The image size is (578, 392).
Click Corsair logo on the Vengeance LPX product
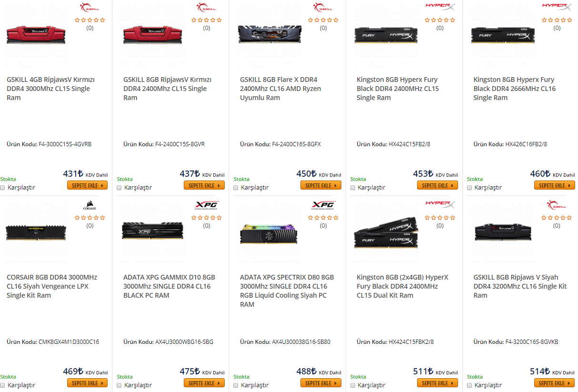(90, 206)
